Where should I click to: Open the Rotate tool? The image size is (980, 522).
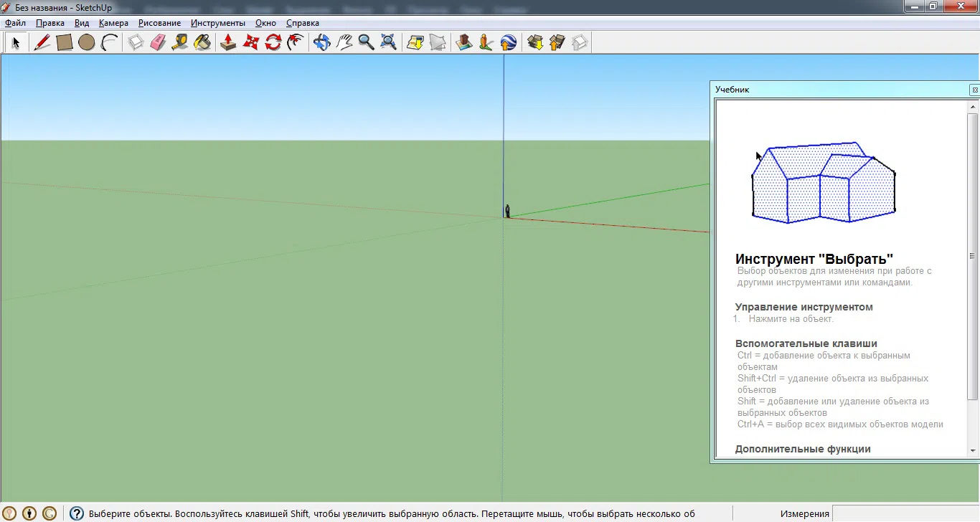tap(273, 42)
